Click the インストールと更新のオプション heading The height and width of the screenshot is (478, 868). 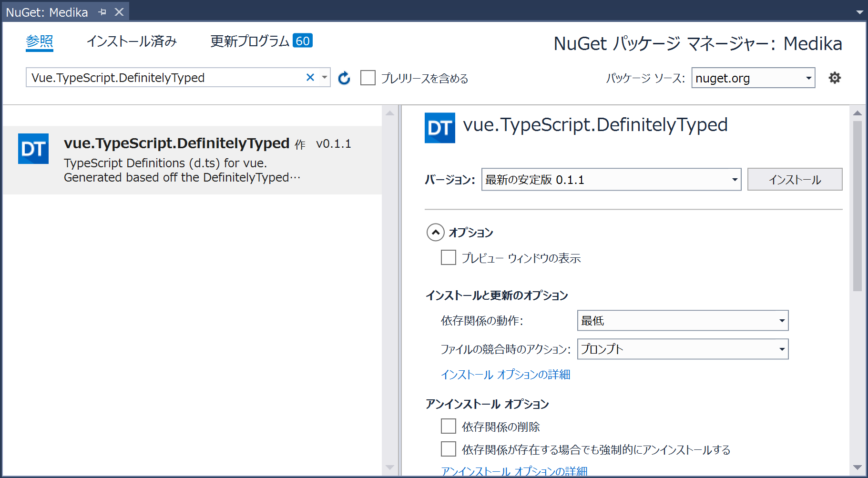[497, 295]
